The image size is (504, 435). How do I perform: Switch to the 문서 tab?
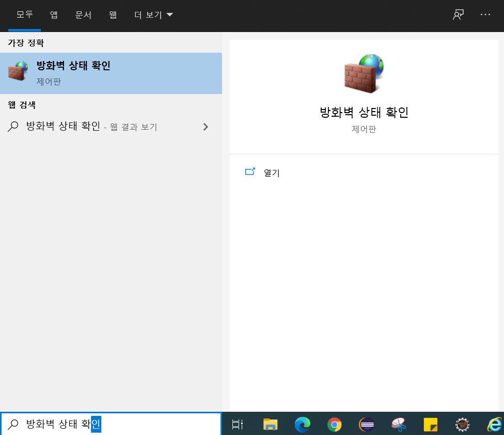(84, 15)
